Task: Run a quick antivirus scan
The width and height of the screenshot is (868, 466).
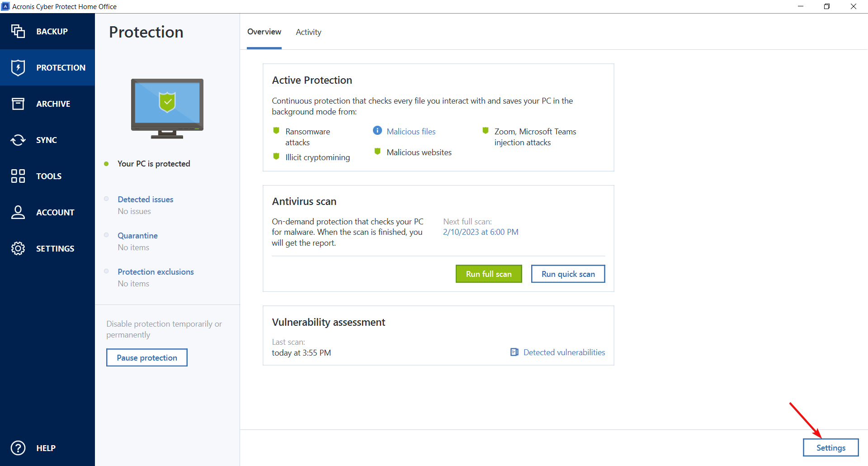Action: [x=568, y=274]
